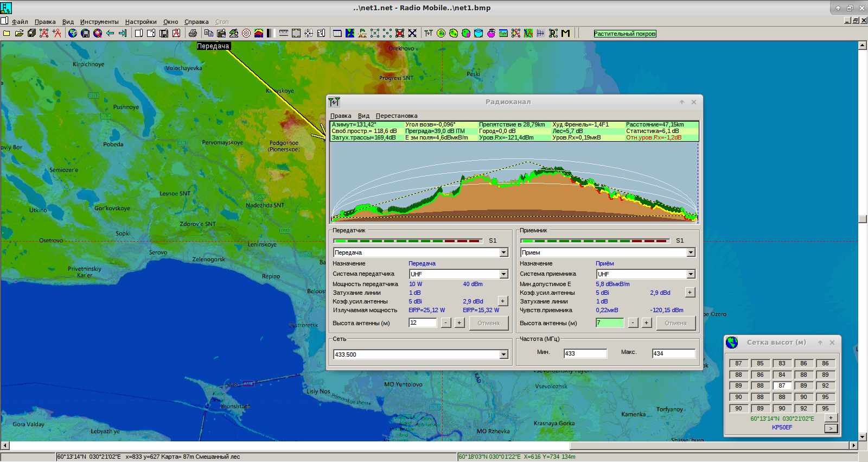
Task: Click the ruler scale toolbar icon
Action: (283, 33)
